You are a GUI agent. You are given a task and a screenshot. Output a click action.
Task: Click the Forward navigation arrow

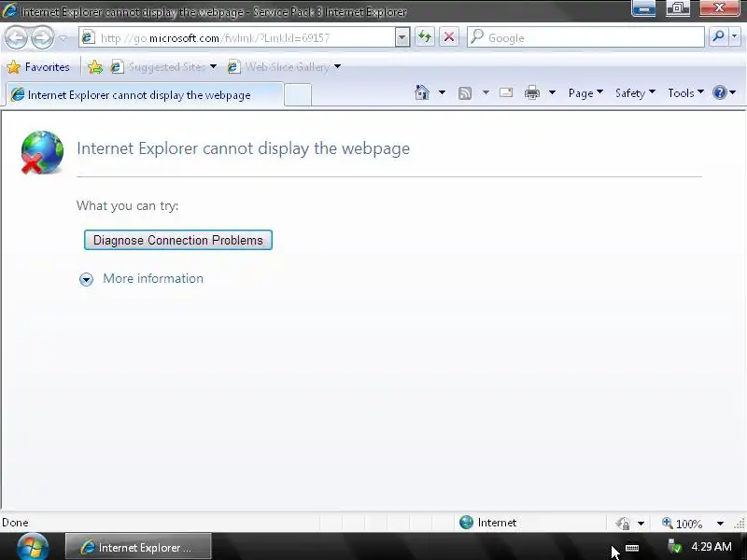click(x=42, y=37)
